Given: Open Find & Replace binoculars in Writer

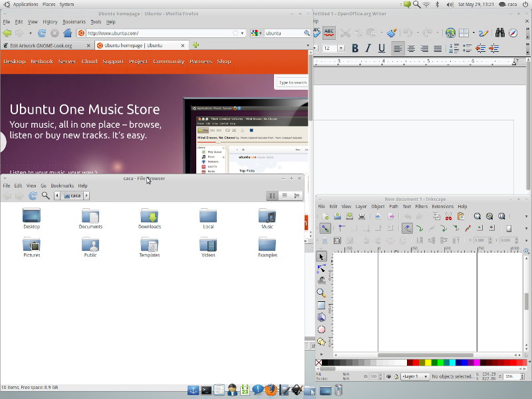Looking at the screenshot, I should point(500,33).
